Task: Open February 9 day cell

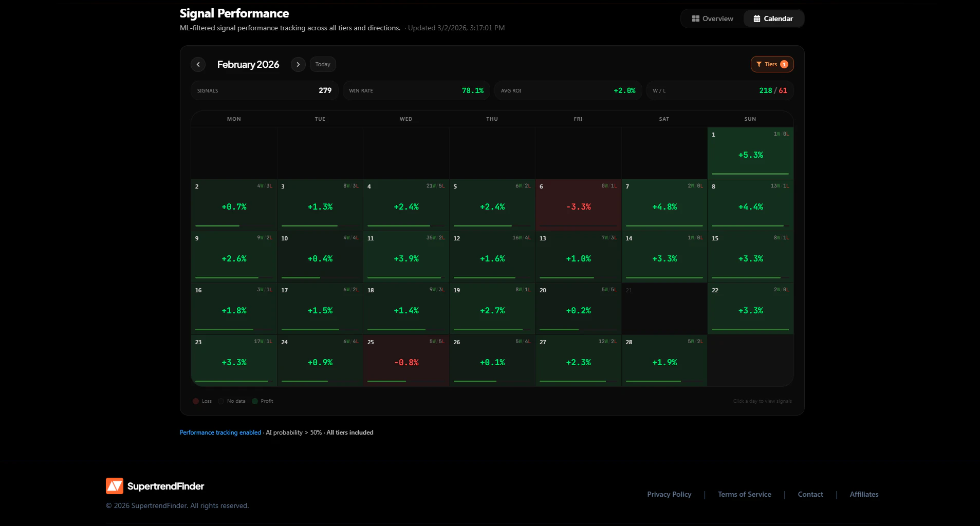Action: (x=234, y=257)
